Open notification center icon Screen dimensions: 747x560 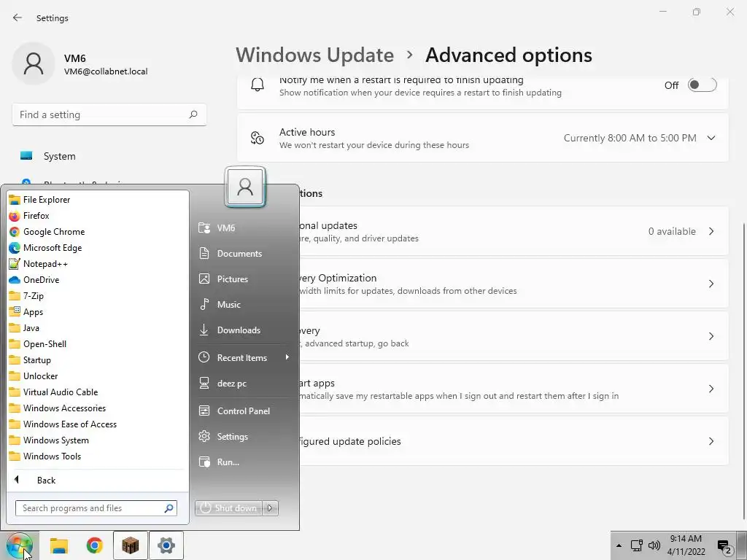(x=724, y=546)
